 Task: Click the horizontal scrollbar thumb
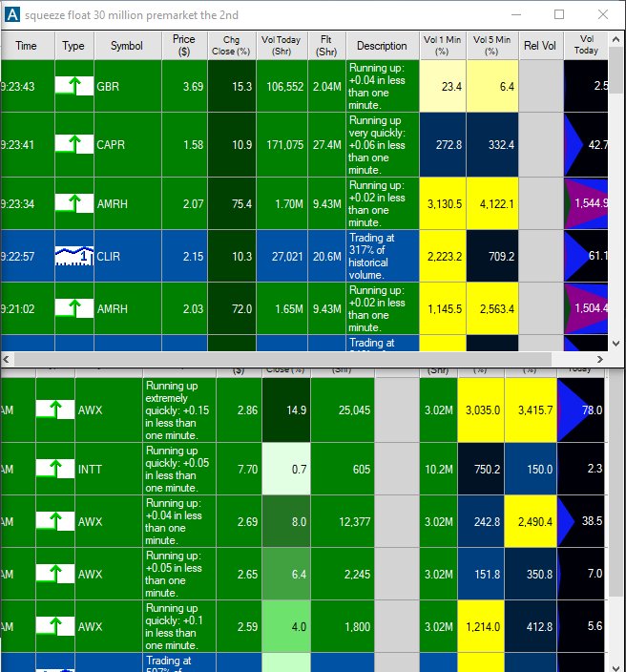coord(282,359)
